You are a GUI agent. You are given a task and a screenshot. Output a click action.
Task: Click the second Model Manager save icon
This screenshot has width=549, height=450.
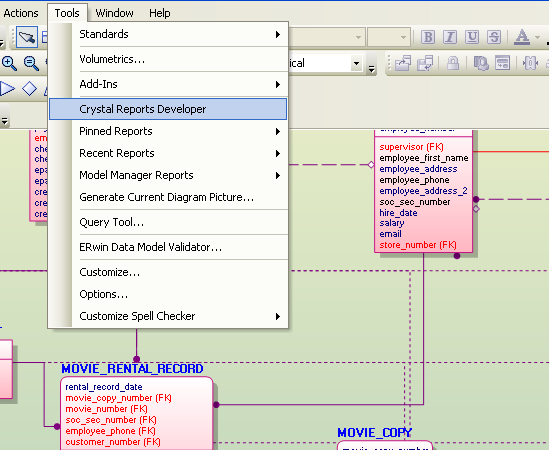coord(425,63)
